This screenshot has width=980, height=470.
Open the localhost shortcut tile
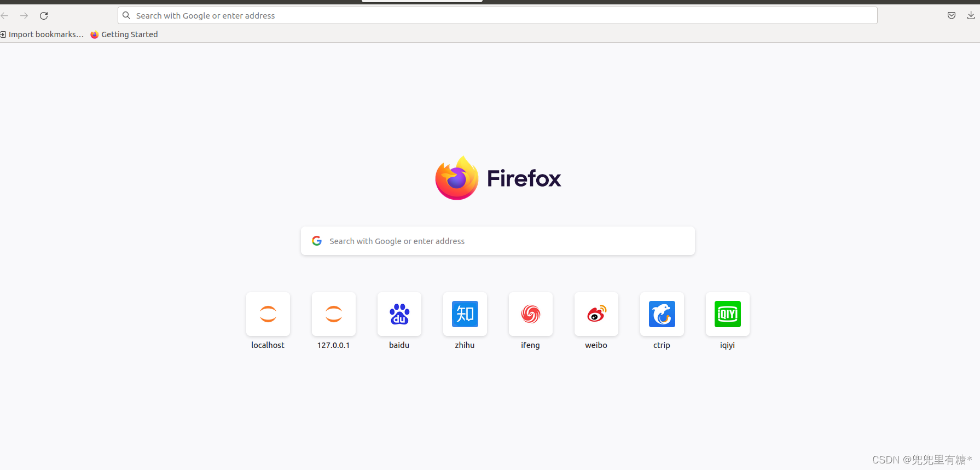268,314
